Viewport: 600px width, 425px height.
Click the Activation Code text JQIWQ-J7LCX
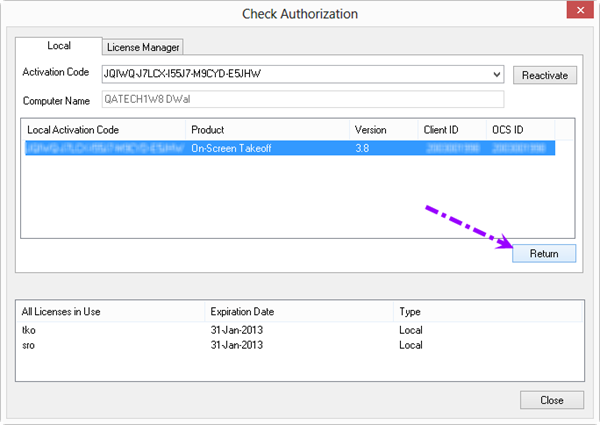[x=135, y=74]
